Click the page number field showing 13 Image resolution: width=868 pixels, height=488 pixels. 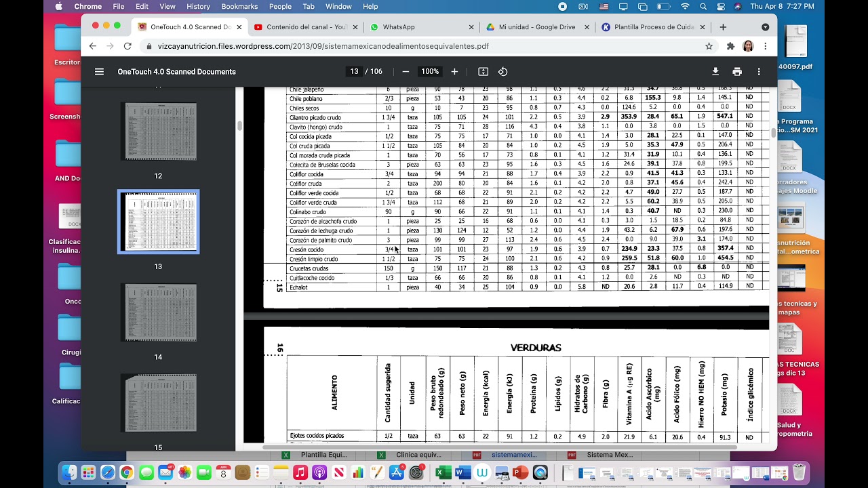point(354,71)
